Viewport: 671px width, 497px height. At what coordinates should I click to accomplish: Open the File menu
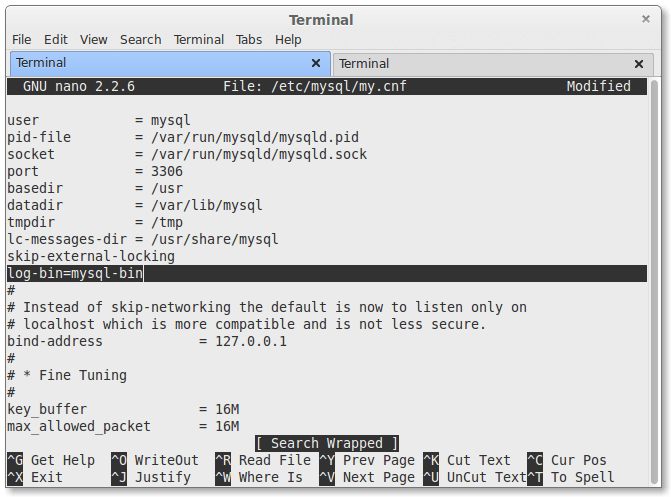coord(21,39)
